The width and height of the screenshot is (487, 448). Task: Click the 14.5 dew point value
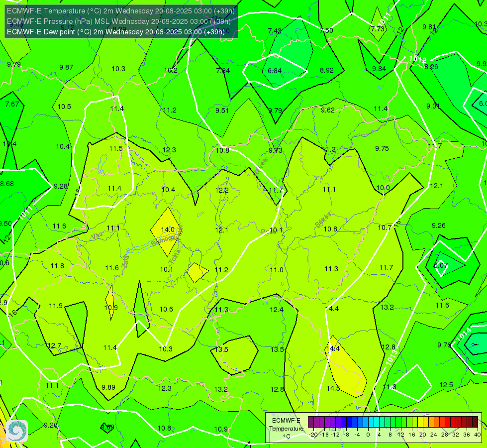(x=333, y=388)
